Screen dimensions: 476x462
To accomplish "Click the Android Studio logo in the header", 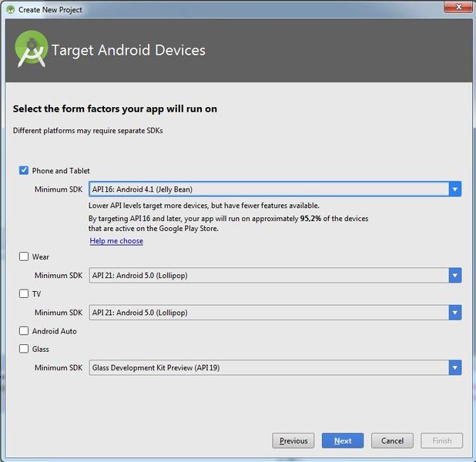I will (32, 49).
